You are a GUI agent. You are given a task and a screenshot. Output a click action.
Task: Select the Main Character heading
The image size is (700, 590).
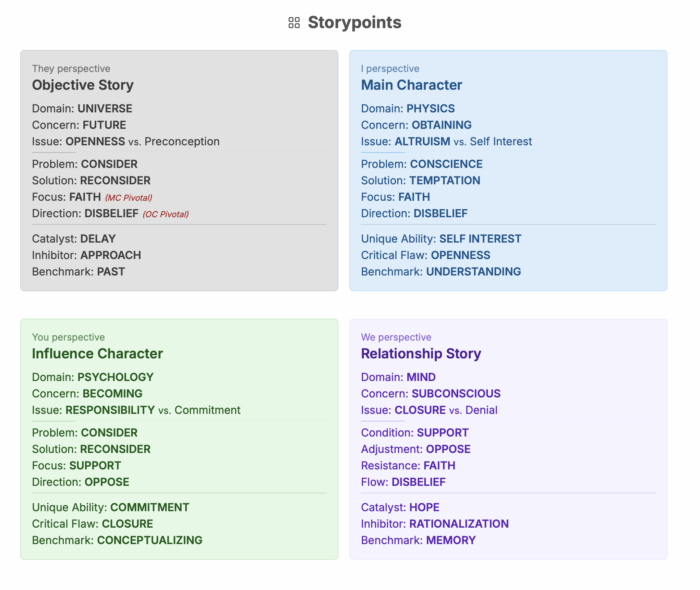click(x=411, y=85)
